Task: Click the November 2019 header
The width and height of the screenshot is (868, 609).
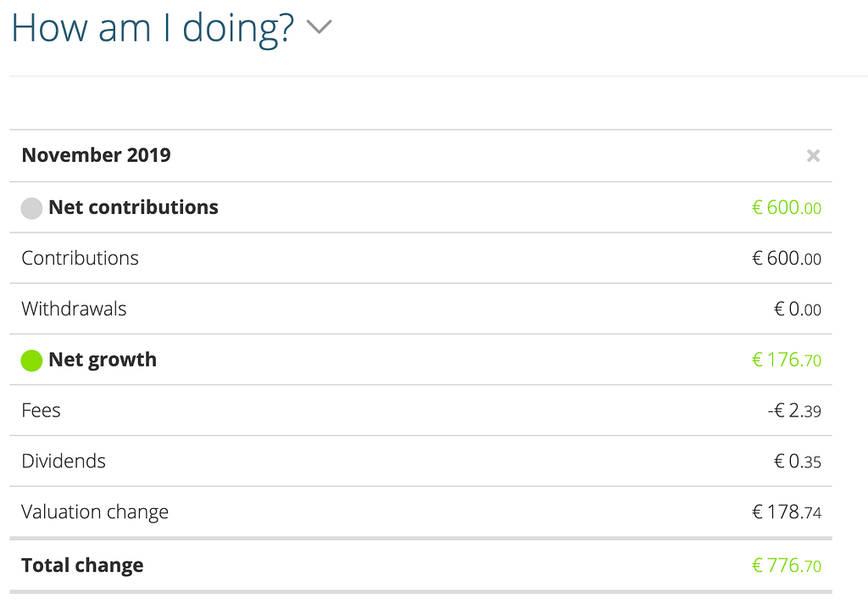Action: pos(96,155)
